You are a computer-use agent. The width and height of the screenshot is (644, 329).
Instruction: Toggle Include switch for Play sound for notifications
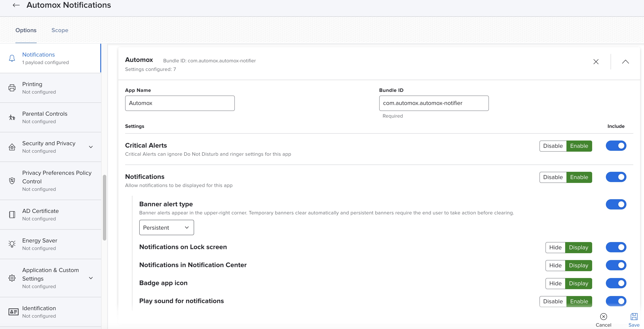tap(616, 301)
